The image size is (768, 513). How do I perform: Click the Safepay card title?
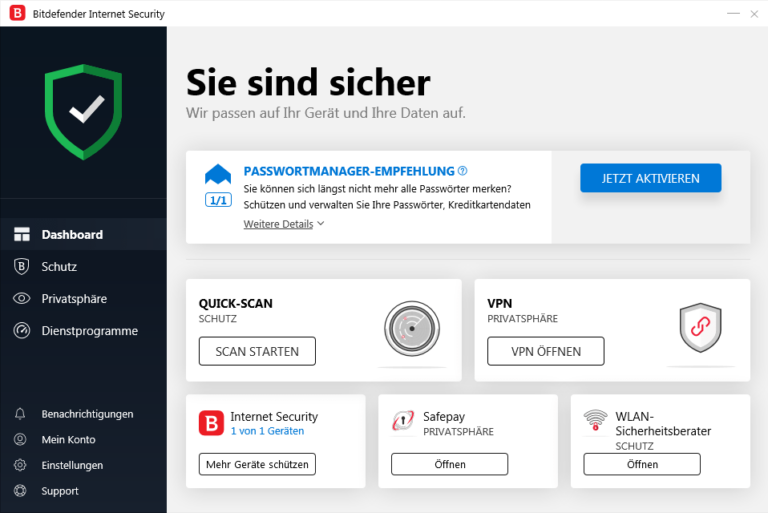point(444,416)
